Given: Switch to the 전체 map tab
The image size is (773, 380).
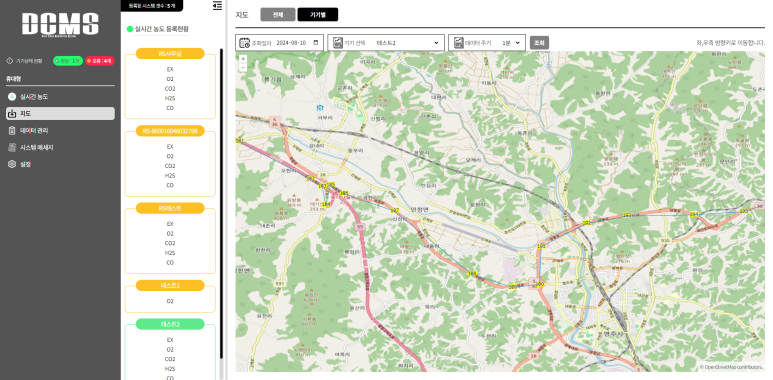Looking at the screenshot, I should click(278, 15).
